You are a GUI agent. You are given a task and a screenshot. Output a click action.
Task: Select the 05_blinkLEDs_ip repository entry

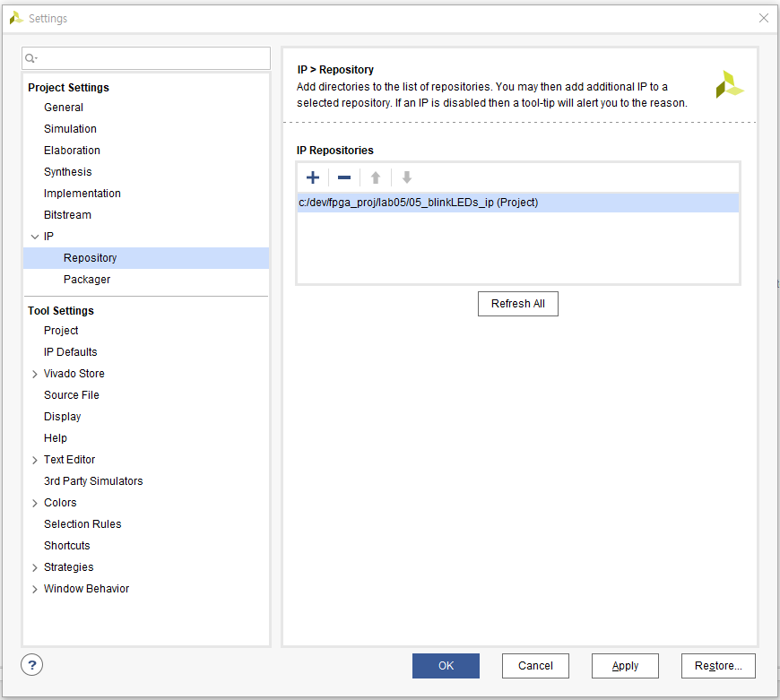coord(518,203)
